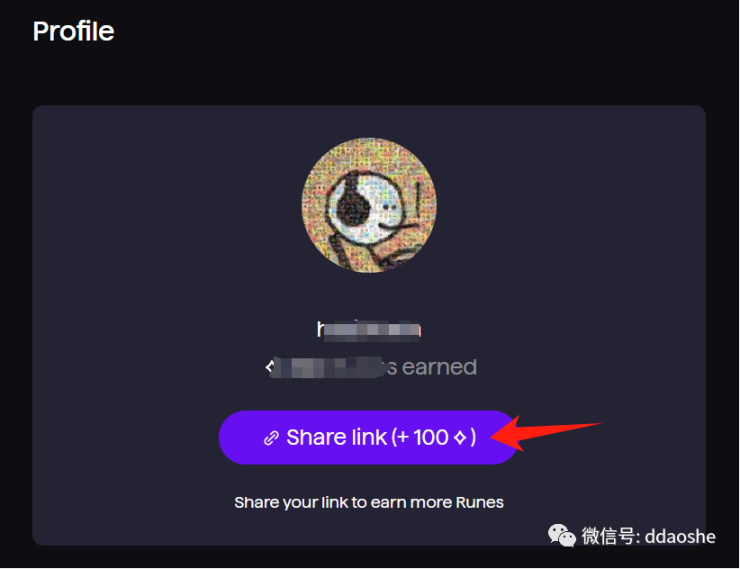Click the WeChat logo icon in watermark
Screen dimensions: 740x569
pos(562,536)
